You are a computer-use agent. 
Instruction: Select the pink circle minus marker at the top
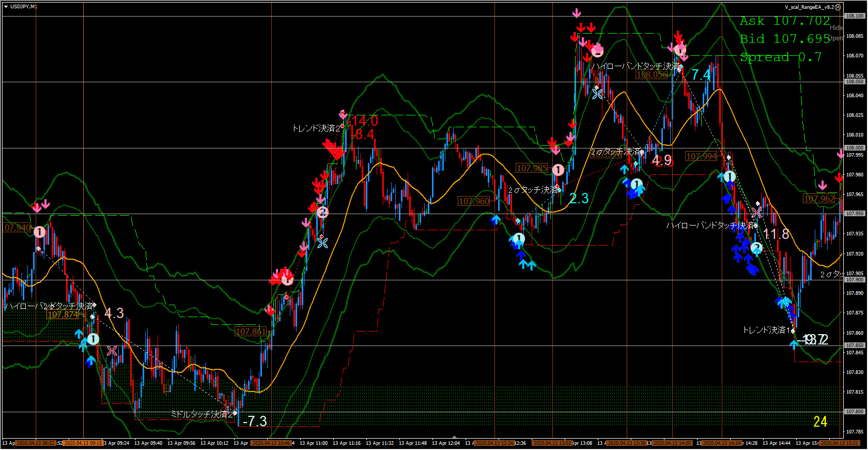597,51
